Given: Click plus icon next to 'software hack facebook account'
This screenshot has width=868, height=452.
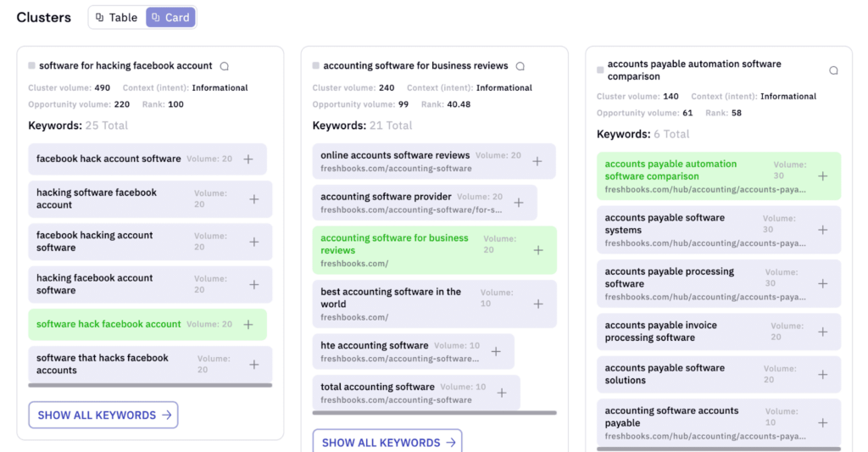Looking at the screenshot, I should pyautogui.click(x=248, y=324).
